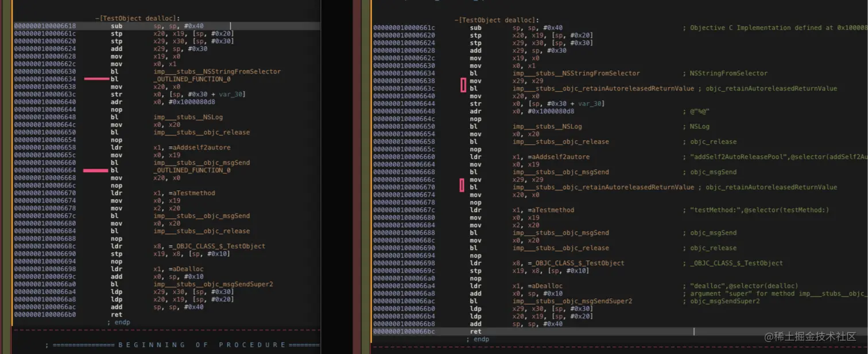This screenshot has height=354, width=868.
Task: Click address 00000001000066b0 in the left pane
Action: 45,314
